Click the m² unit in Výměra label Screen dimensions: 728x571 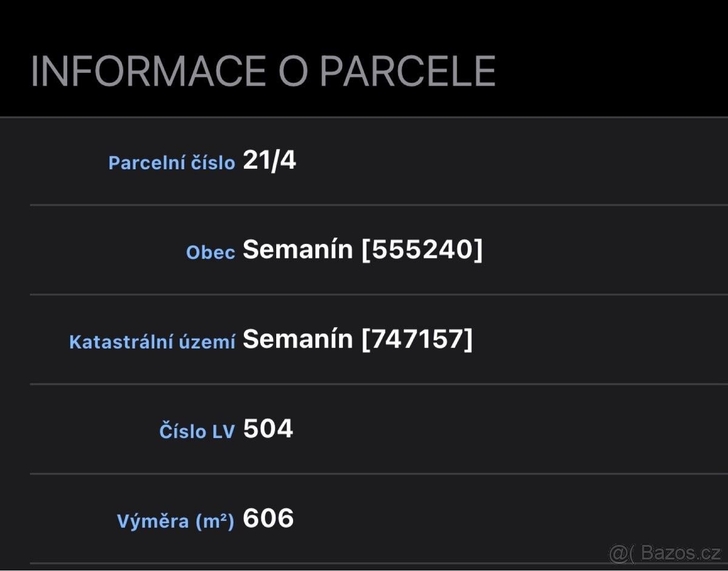pyautogui.click(x=215, y=521)
